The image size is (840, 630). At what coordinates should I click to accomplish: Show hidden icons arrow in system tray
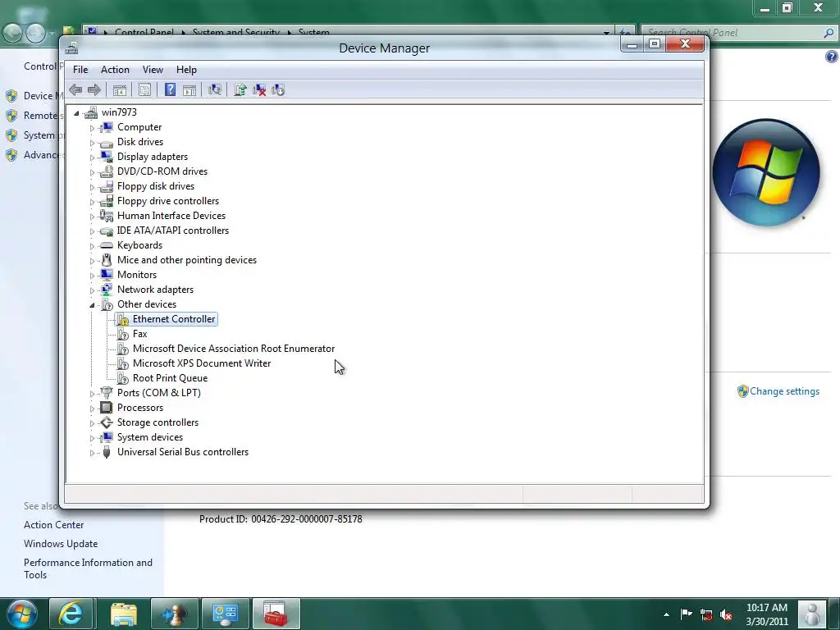tap(666, 615)
